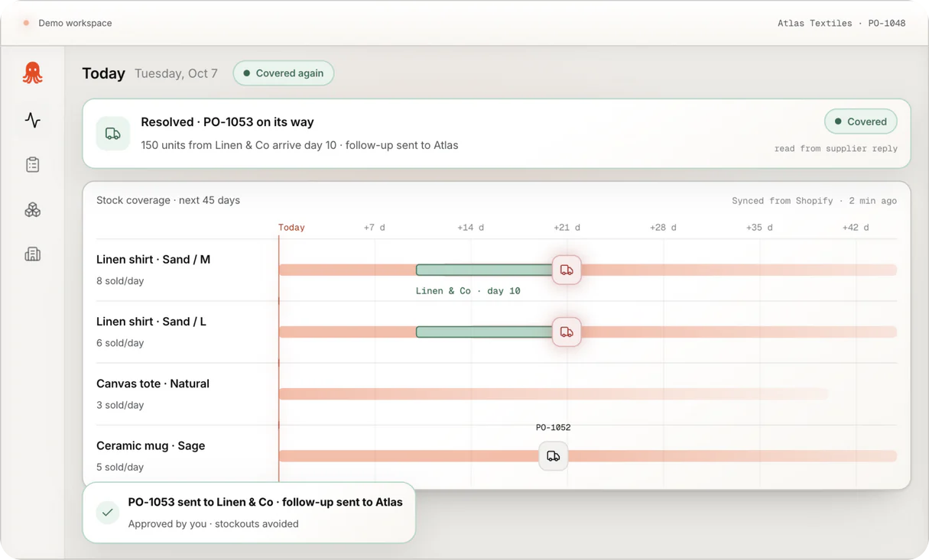Open the stacked boxes inventory icon
The height and width of the screenshot is (560, 929).
click(32, 209)
